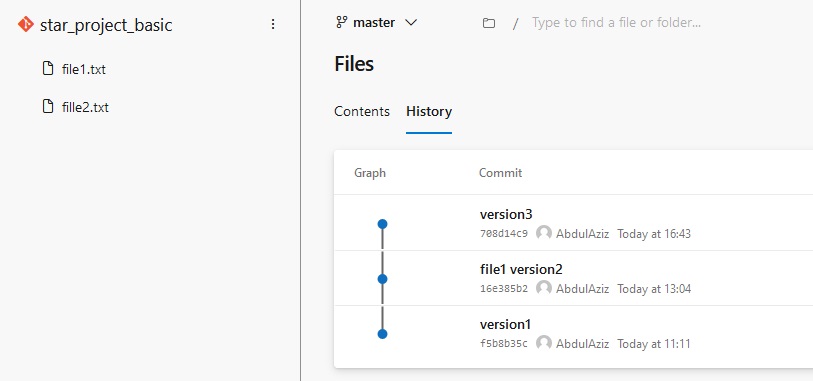Image resolution: width=813 pixels, height=381 pixels.
Task: Select the version3 commit graph node
Action: click(x=382, y=224)
